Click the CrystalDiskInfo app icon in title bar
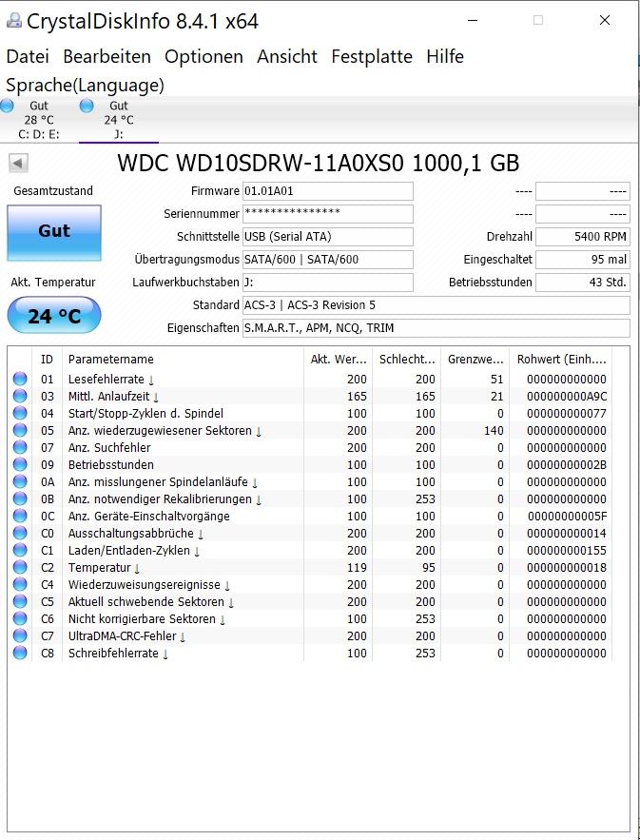The height and width of the screenshot is (840, 640). 13,20
